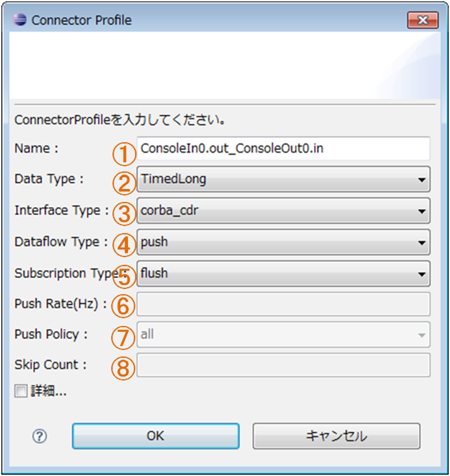Click the Eclipse icon in title bar

pyautogui.click(x=19, y=20)
